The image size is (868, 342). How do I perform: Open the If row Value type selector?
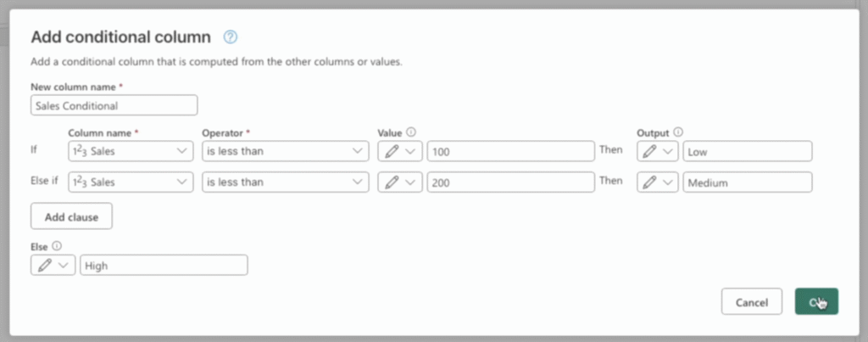click(x=400, y=151)
